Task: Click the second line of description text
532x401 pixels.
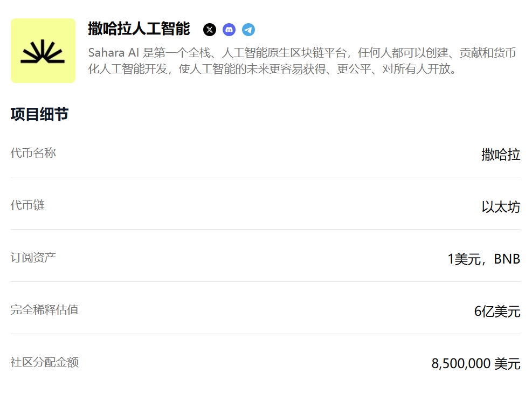Action: click(272, 69)
